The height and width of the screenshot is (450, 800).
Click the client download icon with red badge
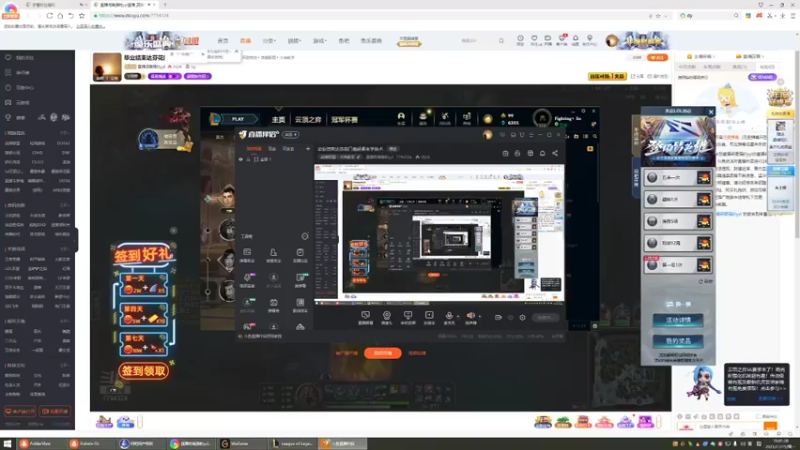(x=562, y=39)
